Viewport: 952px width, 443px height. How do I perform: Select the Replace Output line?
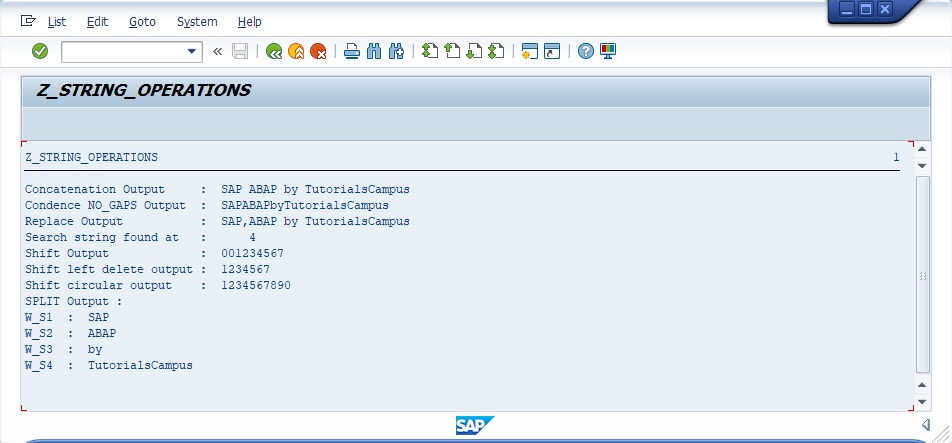click(x=217, y=221)
